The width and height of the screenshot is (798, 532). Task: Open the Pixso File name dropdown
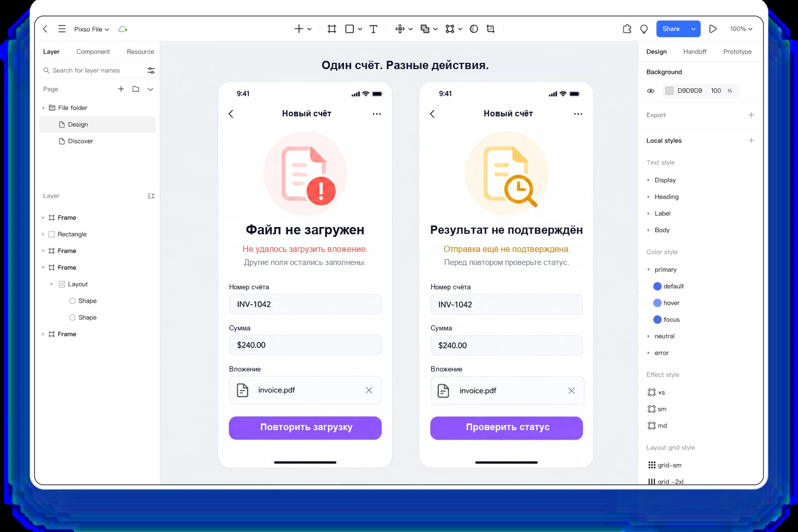(91, 29)
